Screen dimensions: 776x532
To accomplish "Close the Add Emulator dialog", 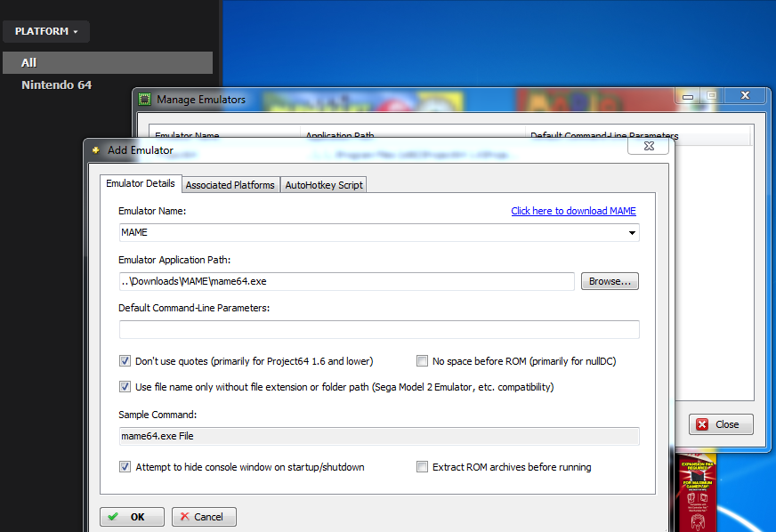I will tap(649, 146).
